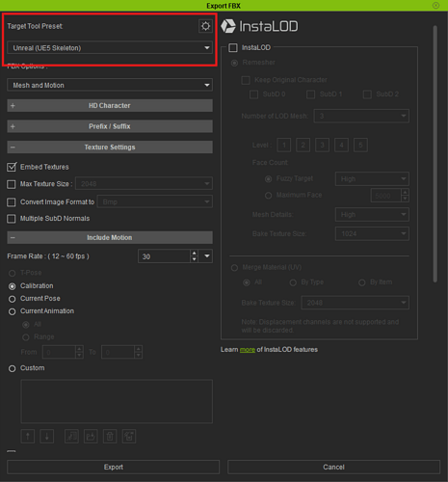Viewport: 448px width, 482px height.
Task: Click the Maximum Face 5000 field
Action: click(386, 196)
